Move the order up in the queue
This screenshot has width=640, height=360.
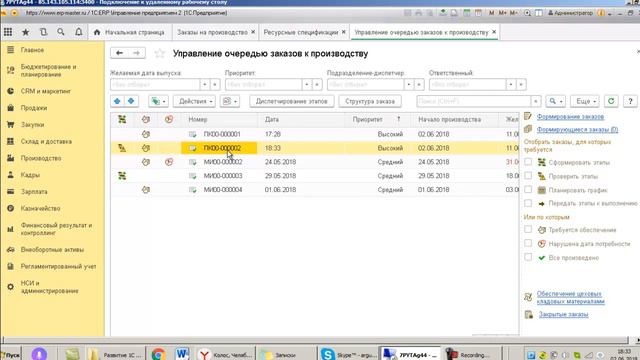(118, 101)
